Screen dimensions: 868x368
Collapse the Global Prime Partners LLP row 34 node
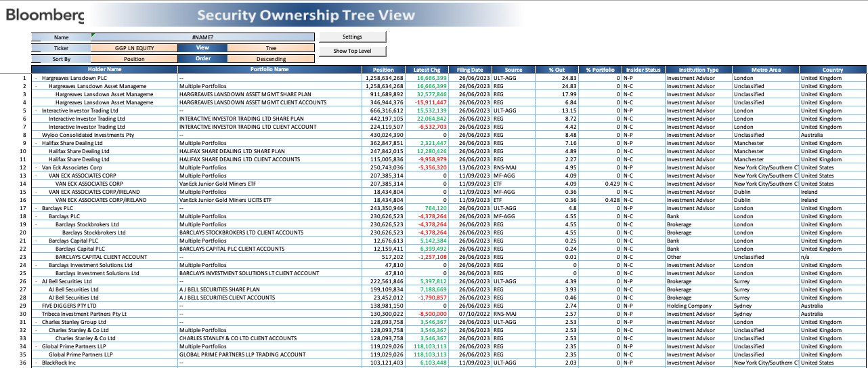37,346
